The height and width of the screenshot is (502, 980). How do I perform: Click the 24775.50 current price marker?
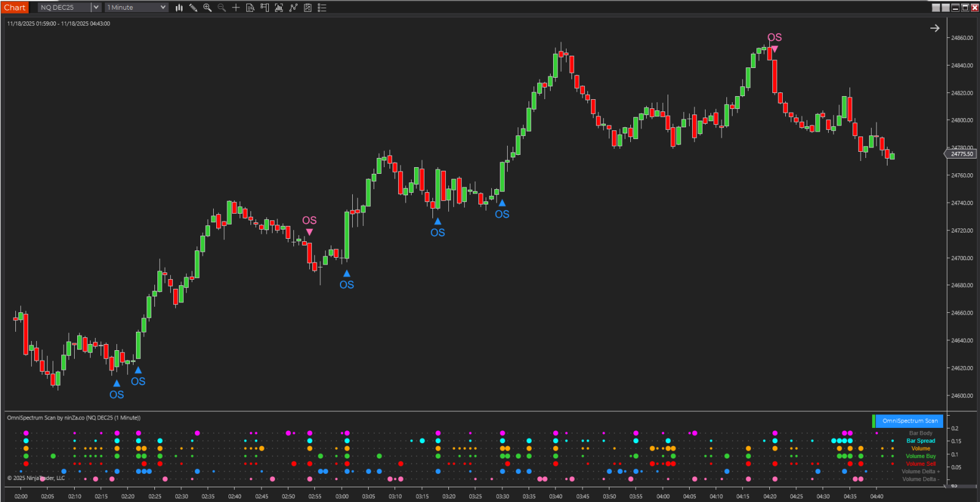(x=961, y=154)
